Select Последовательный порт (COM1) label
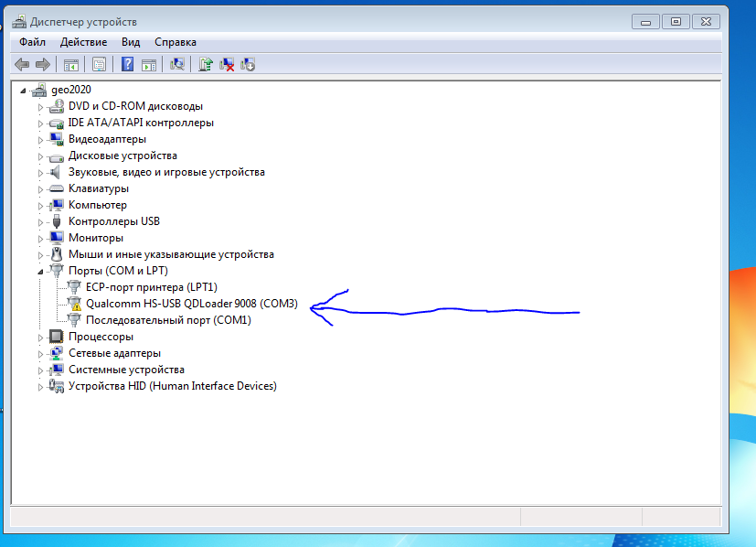This screenshot has height=547, width=756. coord(168,320)
